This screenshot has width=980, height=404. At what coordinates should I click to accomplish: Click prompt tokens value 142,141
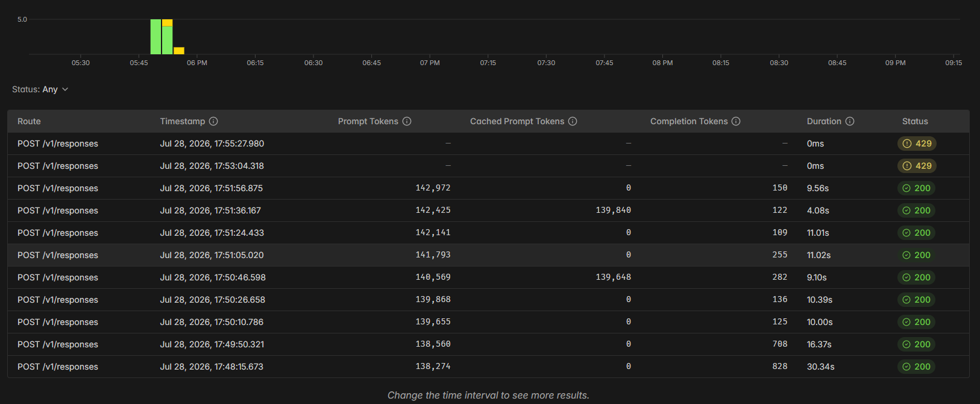click(433, 233)
